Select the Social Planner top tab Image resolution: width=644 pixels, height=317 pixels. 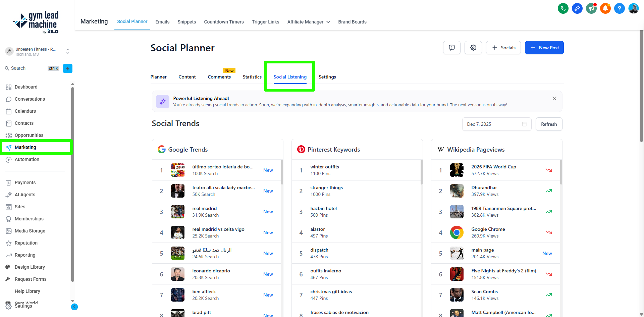[x=132, y=21]
